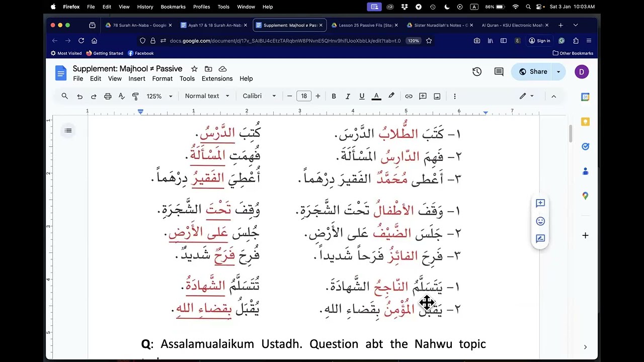This screenshot has width=644, height=362.
Task: Collapse the menus with the up chevron
Action: (x=553, y=96)
